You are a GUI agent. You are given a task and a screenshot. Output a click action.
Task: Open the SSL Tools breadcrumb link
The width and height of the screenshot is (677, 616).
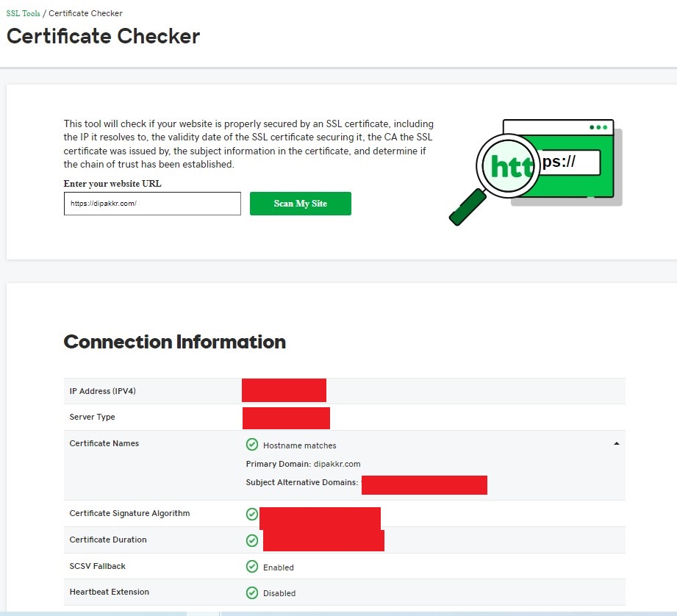23,13
